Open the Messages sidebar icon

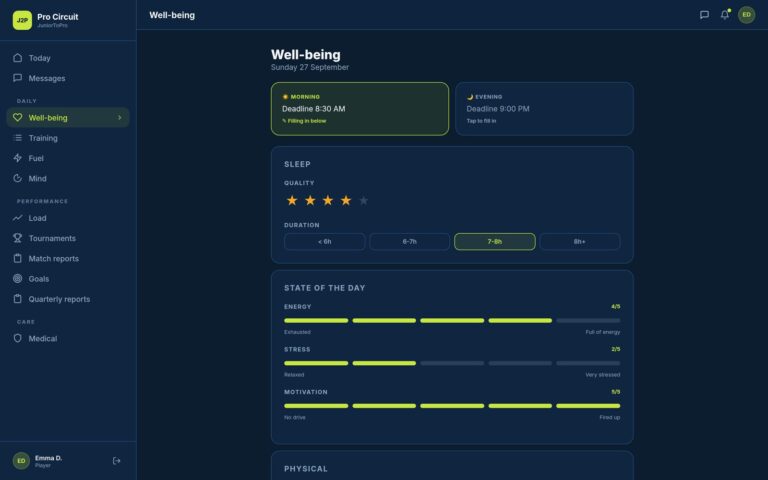[x=18, y=78]
